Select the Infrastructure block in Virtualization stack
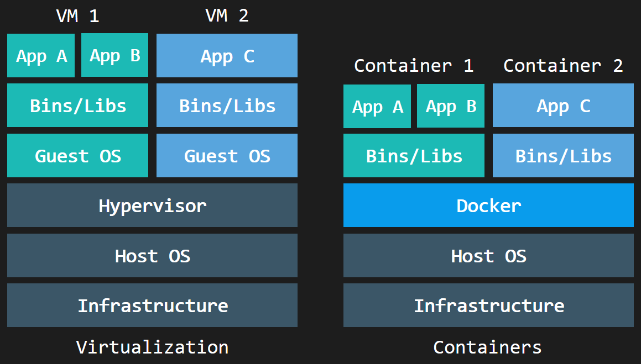Image resolution: width=641 pixels, height=364 pixels. (152, 305)
